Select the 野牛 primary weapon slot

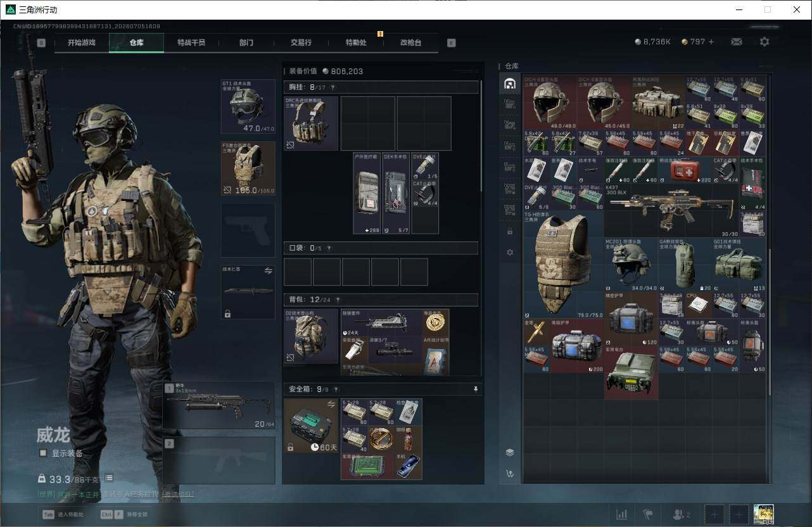(x=219, y=405)
